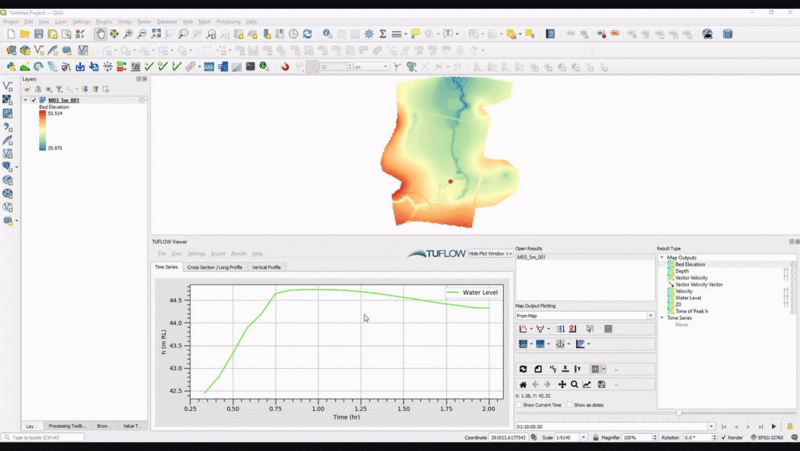Open the From Map plotting dropdown

(x=585, y=315)
